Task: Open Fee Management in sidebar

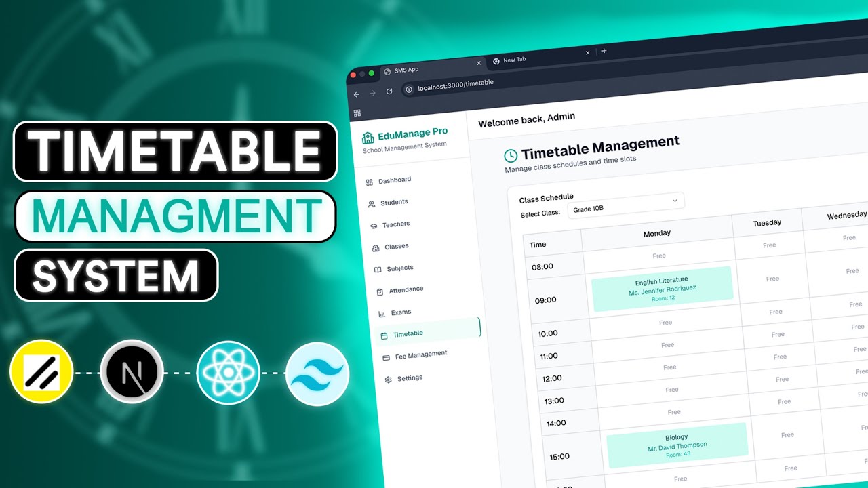Action: (x=415, y=354)
